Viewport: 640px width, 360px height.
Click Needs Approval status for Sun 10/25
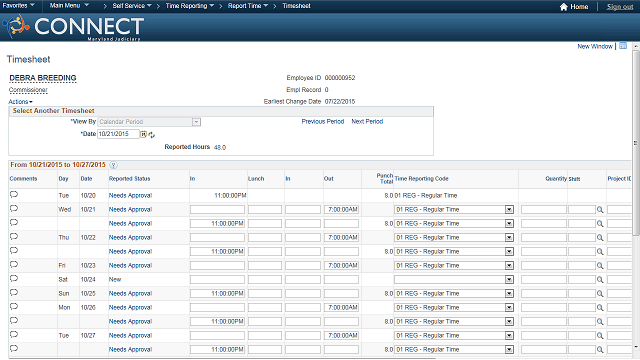pyautogui.click(x=130, y=293)
